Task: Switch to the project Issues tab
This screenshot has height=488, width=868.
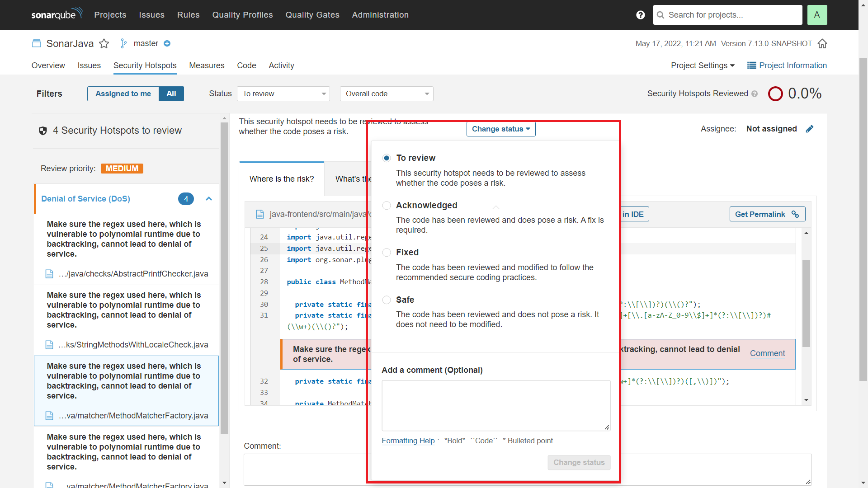Action: tap(89, 66)
